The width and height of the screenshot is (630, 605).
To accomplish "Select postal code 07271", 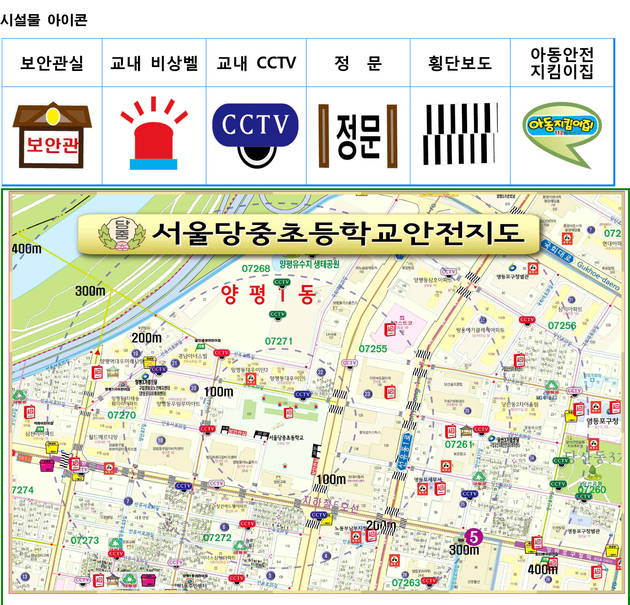I will click(279, 341).
